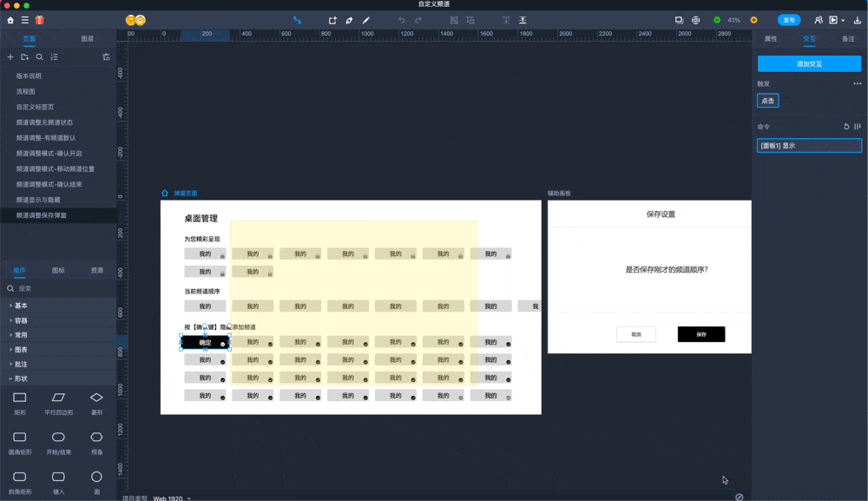The height and width of the screenshot is (501, 868).
Task: Open the hamburger main menu
Action: coord(25,20)
